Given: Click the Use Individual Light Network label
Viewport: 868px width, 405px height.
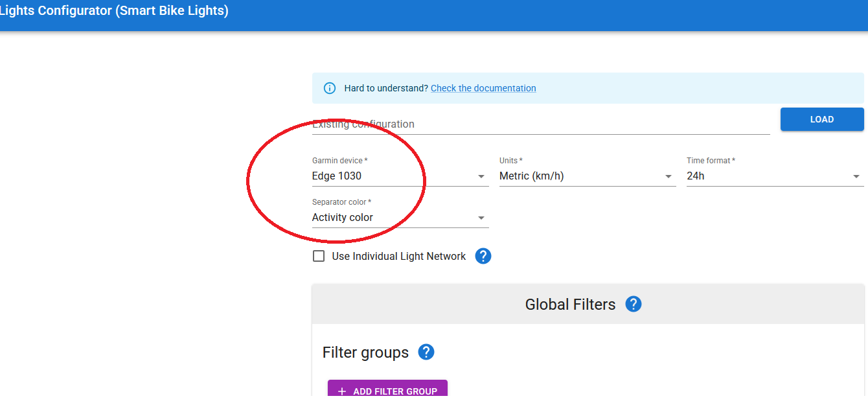Looking at the screenshot, I should [x=398, y=256].
